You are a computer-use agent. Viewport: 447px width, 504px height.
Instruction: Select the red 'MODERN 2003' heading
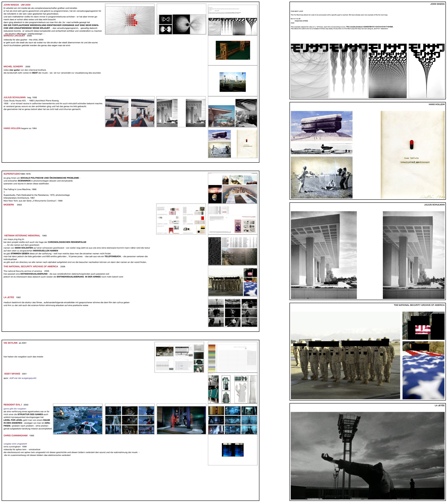(x=13, y=205)
